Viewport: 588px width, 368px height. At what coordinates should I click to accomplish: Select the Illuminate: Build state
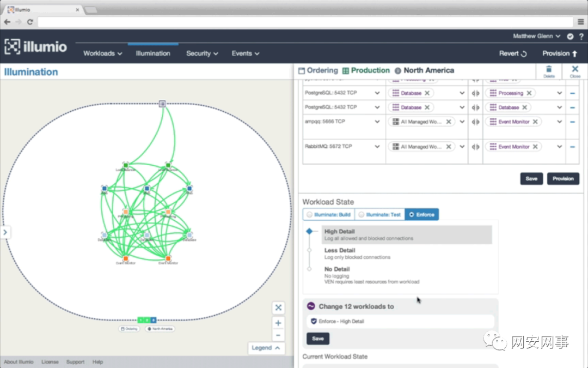[x=328, y=215]
